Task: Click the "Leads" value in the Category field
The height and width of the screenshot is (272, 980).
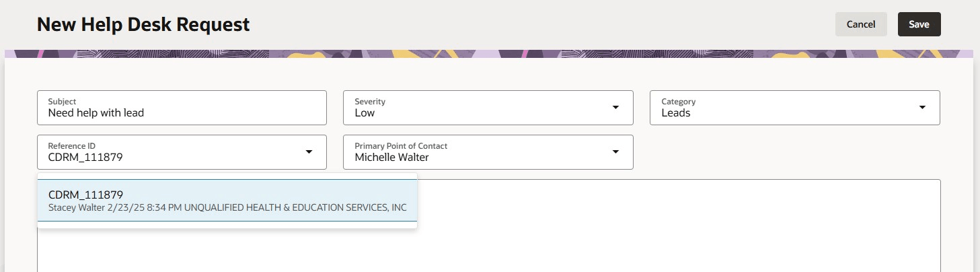Action: [675, 113]
